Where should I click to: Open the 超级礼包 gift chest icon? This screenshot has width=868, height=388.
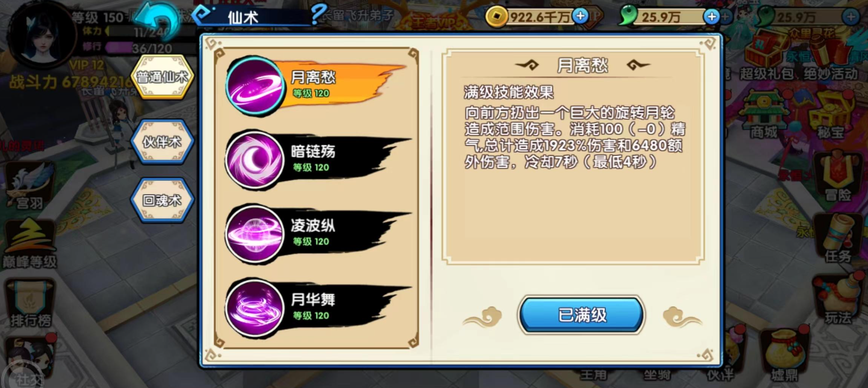766,55
